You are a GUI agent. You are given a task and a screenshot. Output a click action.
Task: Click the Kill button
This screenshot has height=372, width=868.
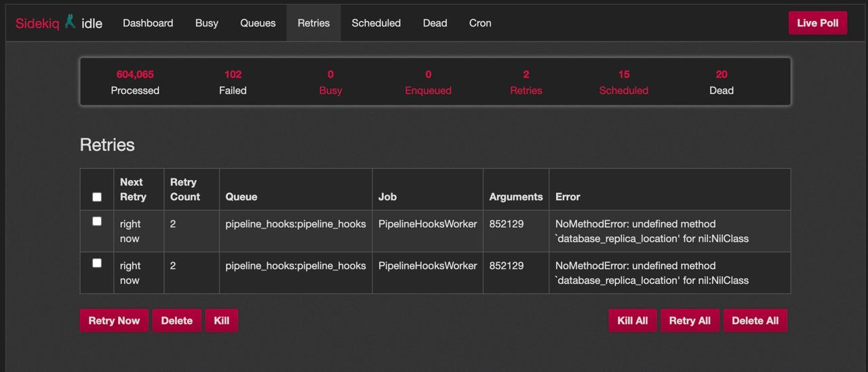click(x=222, y=321)
